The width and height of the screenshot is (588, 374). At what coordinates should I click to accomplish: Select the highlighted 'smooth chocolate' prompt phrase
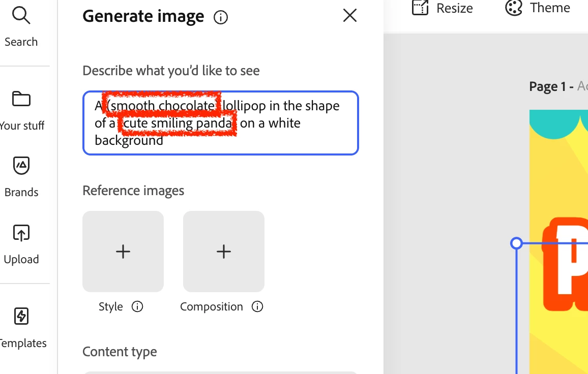(x=162, y=106)
